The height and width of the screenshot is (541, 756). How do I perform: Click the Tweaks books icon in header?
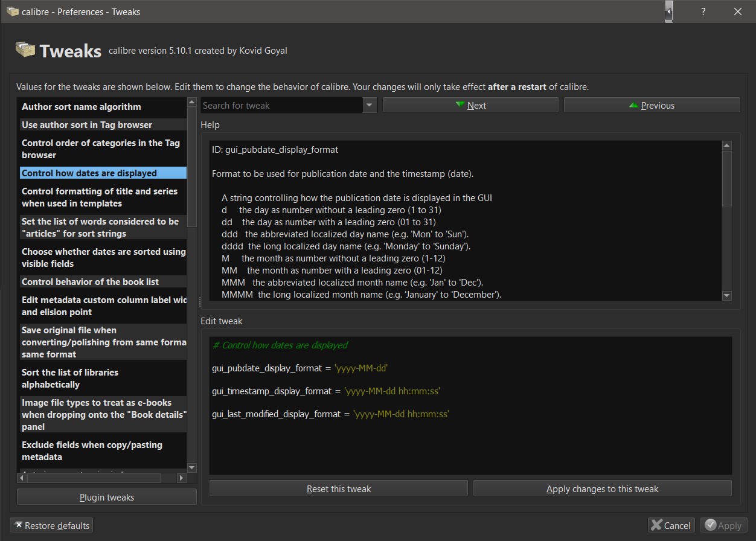25,50
